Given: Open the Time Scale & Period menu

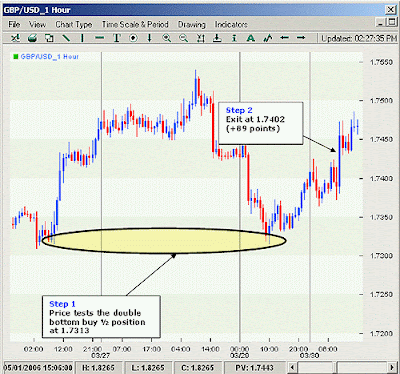Looking at the screenshot, I should tap(135, 24).
